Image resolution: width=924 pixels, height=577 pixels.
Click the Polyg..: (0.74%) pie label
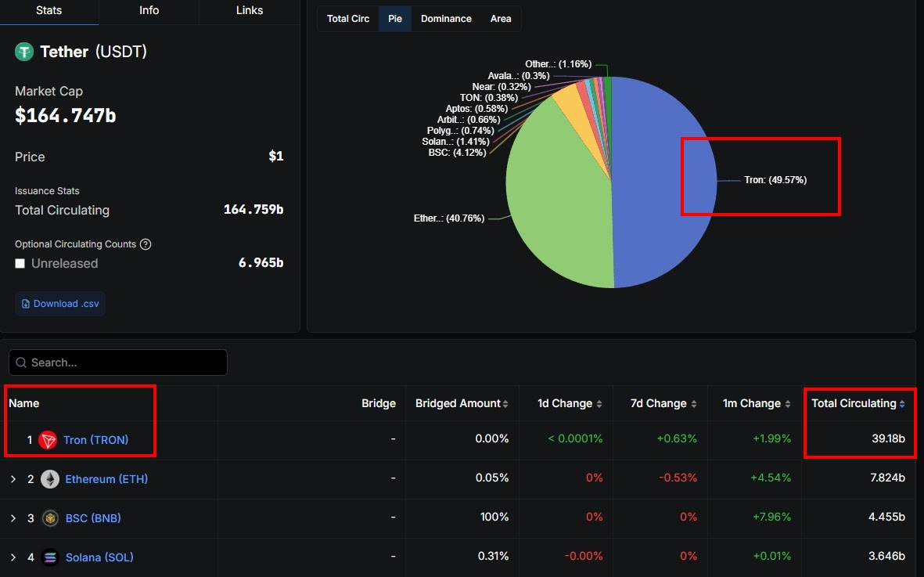(460, 130)
